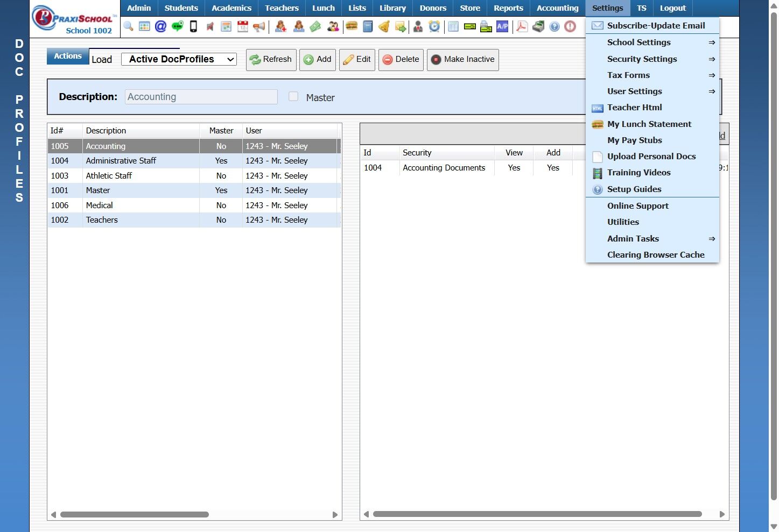Open the Accounting menu in the top bar
This screenshot has width=779, height=532.
[x=557, y=8]
